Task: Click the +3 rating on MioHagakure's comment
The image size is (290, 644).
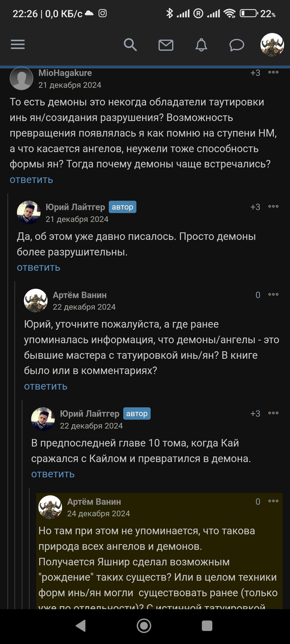Action: [255, 73]
